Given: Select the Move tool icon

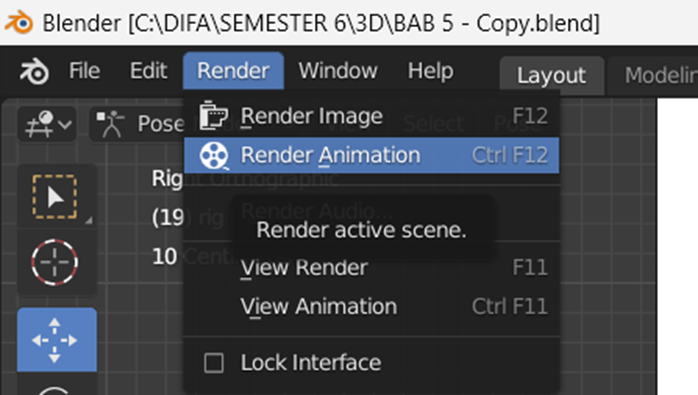Looking at the screenshot, I should (55, 340).
